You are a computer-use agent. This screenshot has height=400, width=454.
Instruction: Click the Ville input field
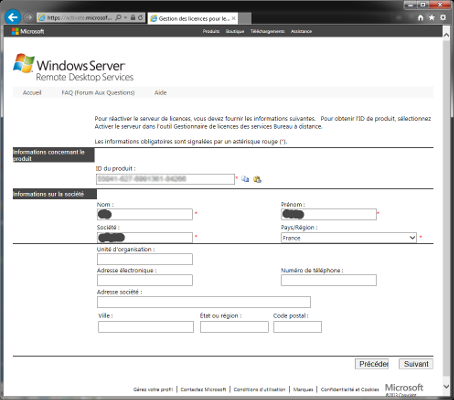[x=146, y=327]
